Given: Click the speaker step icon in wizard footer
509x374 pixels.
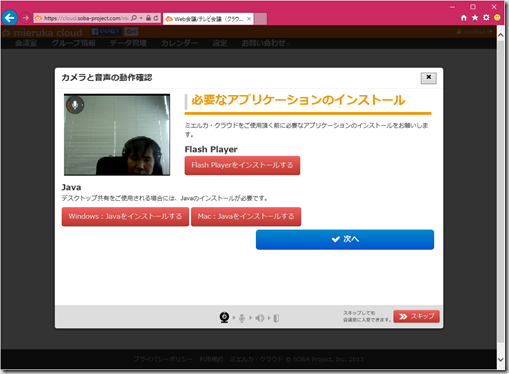Looking at the screenshot, I should (260, 318).
